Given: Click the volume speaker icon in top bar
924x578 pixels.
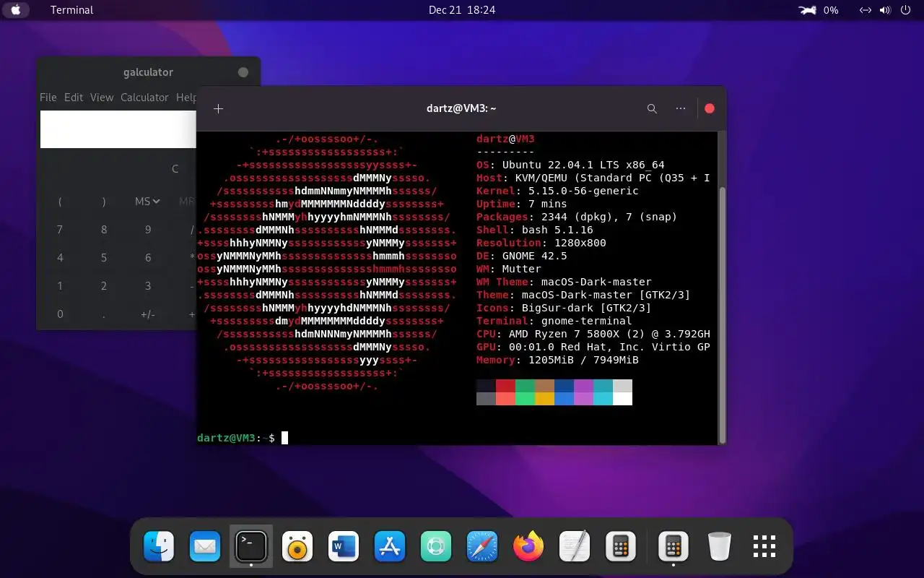Looking at the screenshot, I should [885, 10].
